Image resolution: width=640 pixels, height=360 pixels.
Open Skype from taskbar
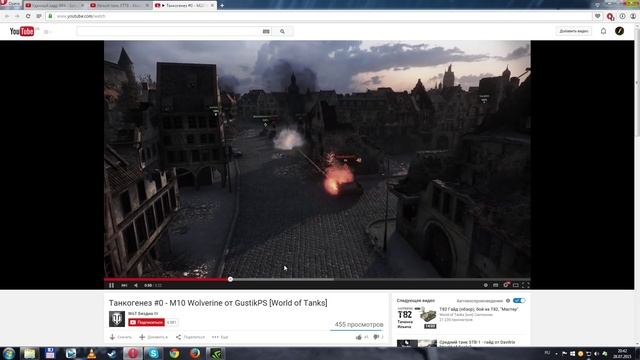[153, 353]
